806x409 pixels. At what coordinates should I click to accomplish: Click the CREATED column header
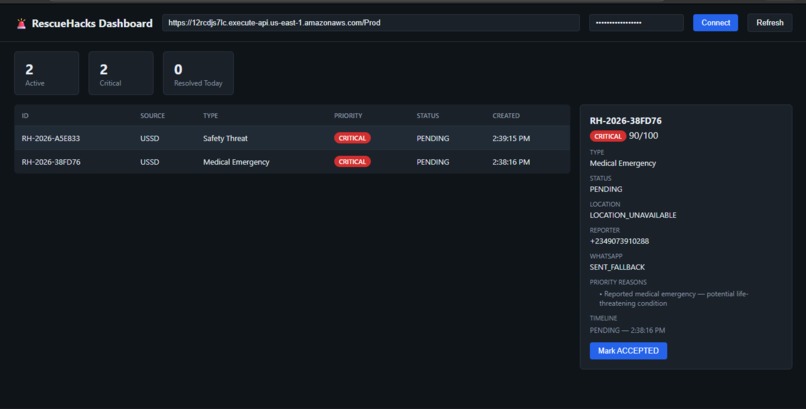click(x=506, y=116)
